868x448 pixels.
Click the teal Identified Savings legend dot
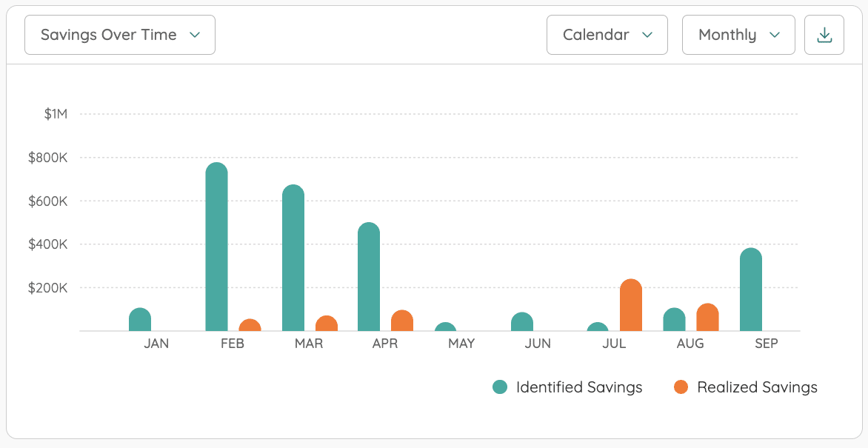pyautogui.click(x=501, y=387)
